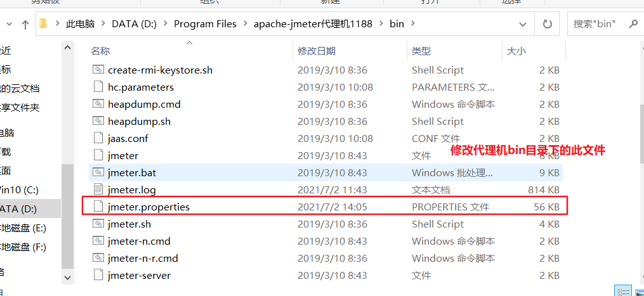Select the jmeter.properties file name
Viewport: 644px width, 296px height.
point(148,207)
